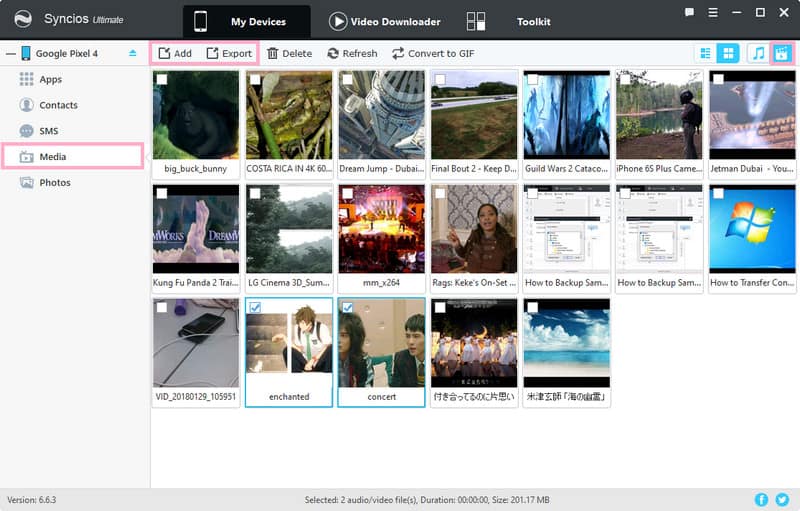Click the SMS speech bubble icon
Screen dimensions: 800x511
point(27,131)
